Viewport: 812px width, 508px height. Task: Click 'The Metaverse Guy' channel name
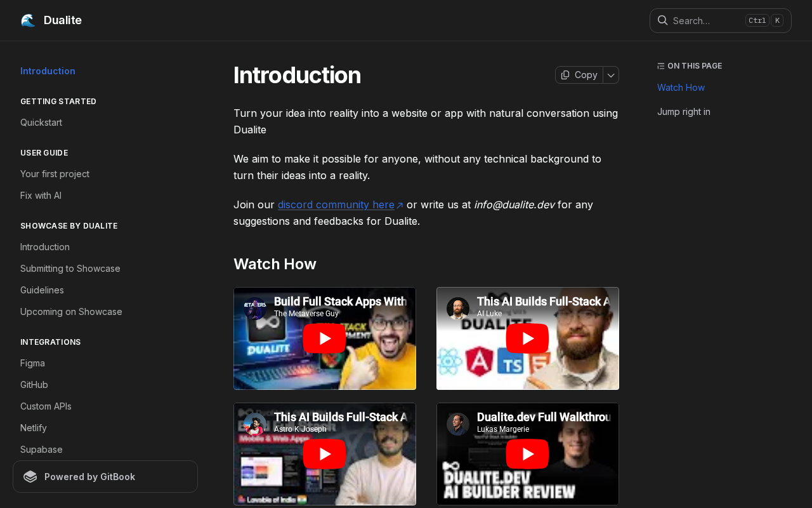click(x=306, y=314)
